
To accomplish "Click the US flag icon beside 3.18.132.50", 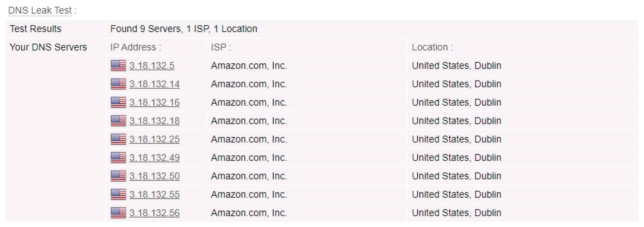I will pos(118,176).
